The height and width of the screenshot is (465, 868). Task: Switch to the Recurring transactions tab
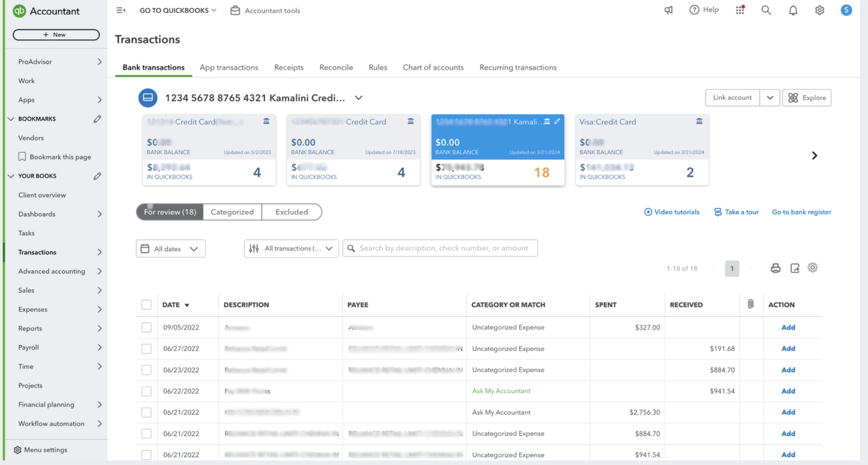(x=518, y=68)
